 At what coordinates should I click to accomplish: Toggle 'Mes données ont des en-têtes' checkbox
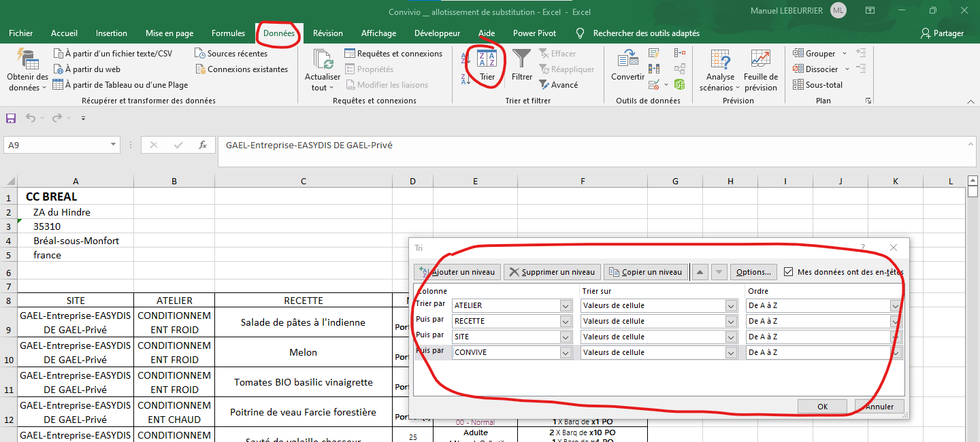(788, 272)
